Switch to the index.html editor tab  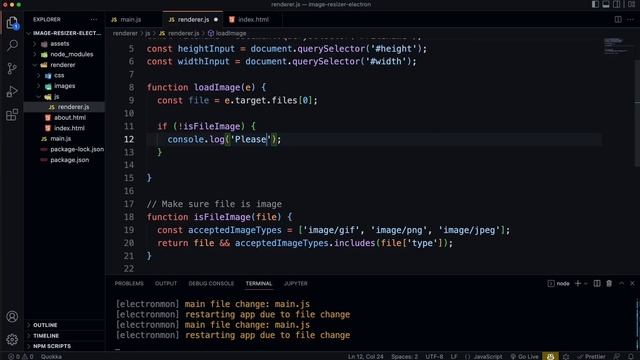[x=253, y=20]
